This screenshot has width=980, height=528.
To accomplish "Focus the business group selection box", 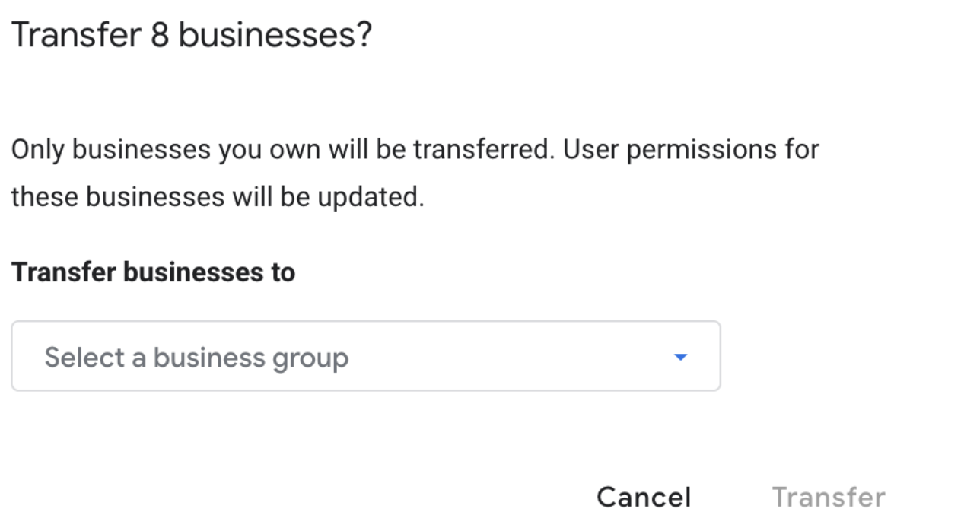I will tap(365, 356).
